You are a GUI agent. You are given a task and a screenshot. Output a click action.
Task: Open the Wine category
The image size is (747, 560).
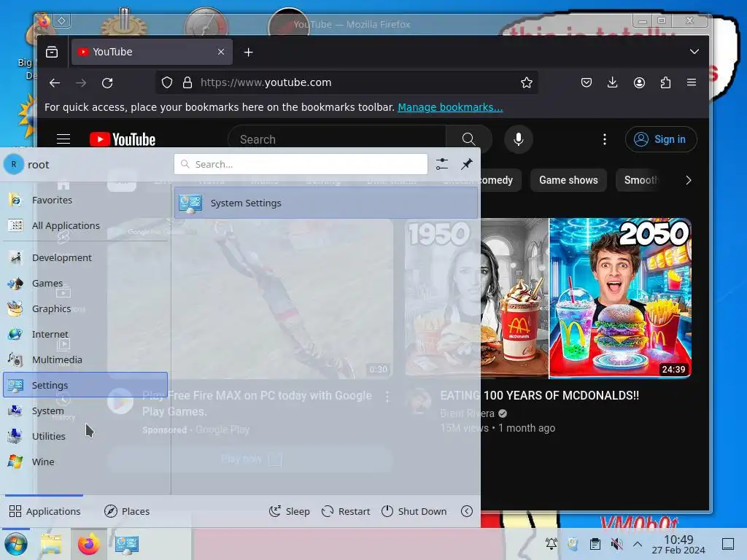pyautogui.click(x=86, y=462)
